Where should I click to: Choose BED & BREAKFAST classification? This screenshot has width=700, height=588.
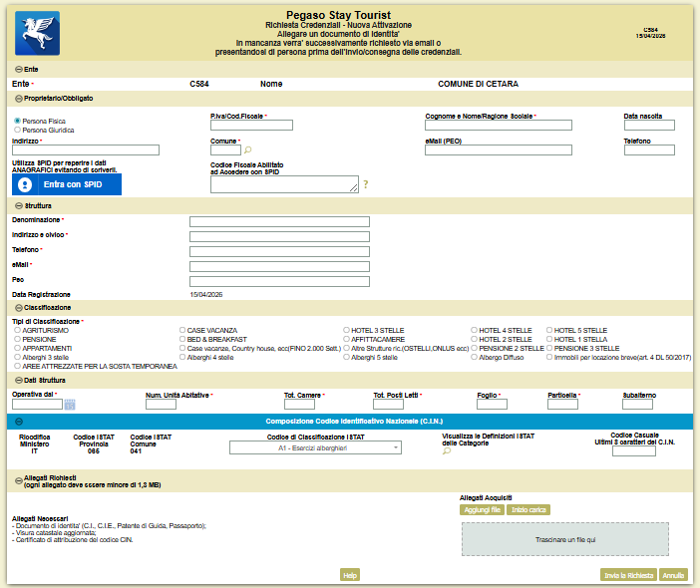click(x=182, y=339)
